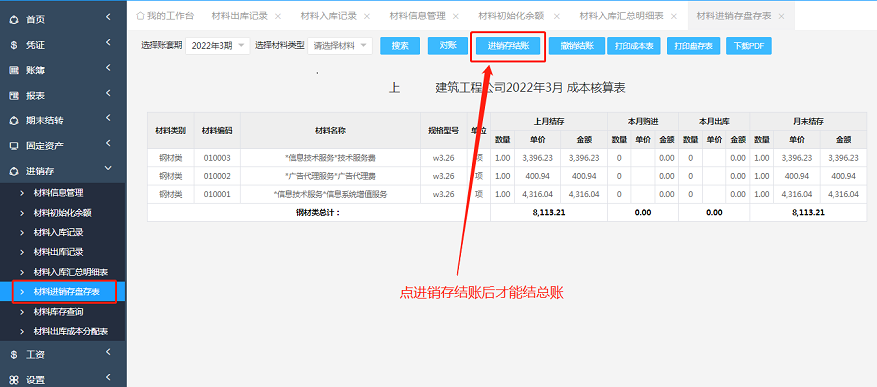Click material code cell 010001
The width and height of the screenshot is (877, 387).
click(217, 195)
